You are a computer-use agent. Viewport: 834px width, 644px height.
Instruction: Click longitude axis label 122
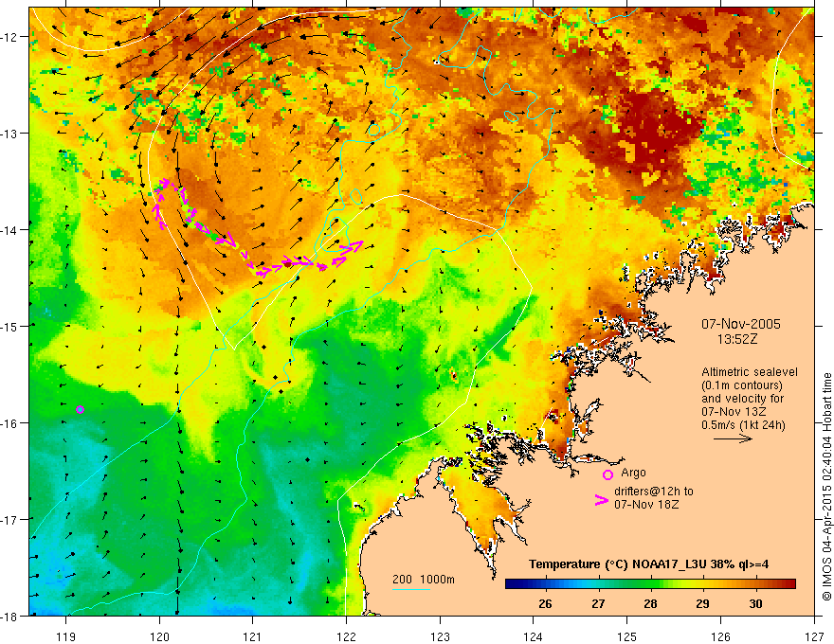(346, 636)
